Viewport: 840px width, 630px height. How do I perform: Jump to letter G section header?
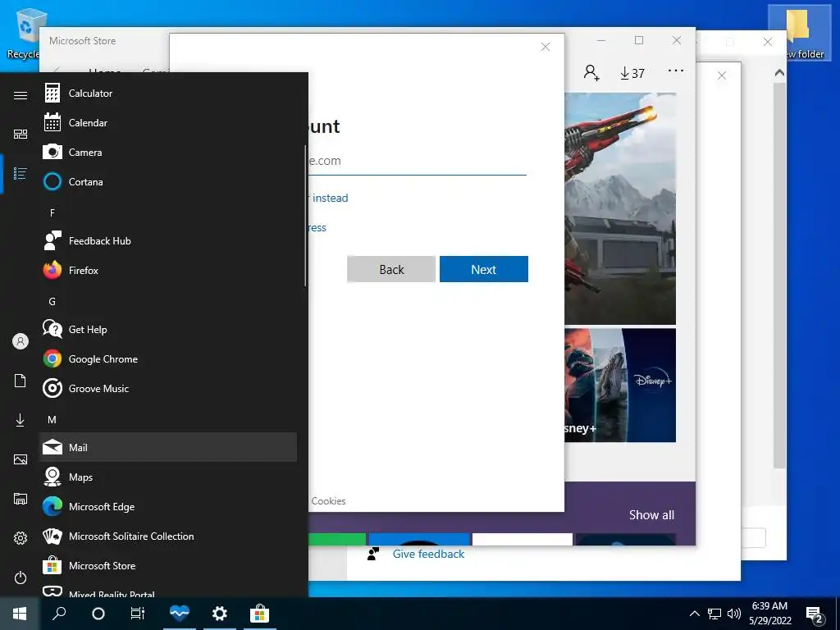tap(52, 302)
